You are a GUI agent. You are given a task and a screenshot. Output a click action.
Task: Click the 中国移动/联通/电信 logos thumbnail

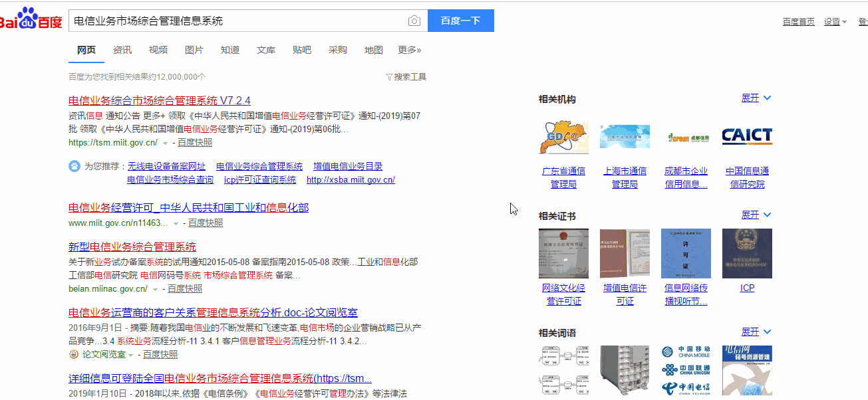(x=686, y=371)
